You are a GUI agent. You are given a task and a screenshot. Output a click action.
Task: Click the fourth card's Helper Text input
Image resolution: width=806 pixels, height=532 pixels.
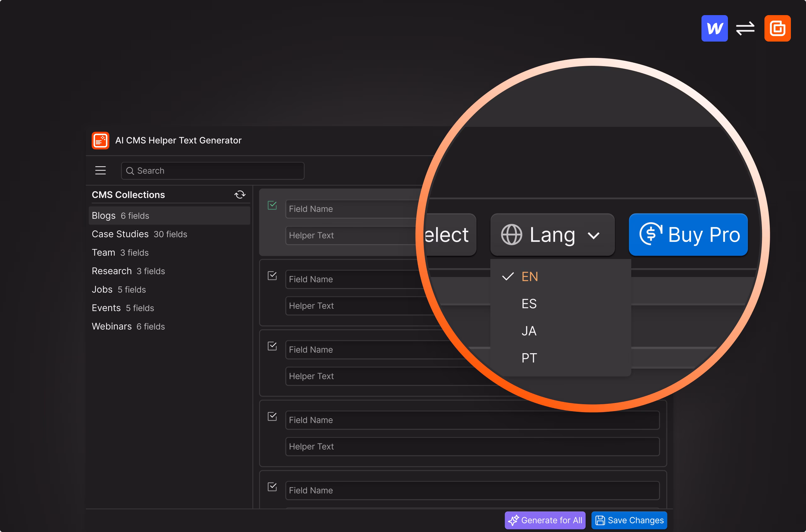click(472, 446)
